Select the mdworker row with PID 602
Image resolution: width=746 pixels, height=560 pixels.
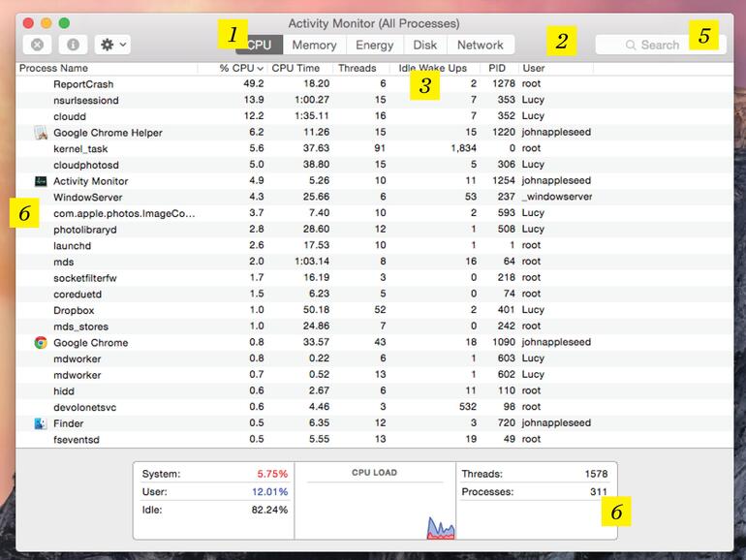374,375
